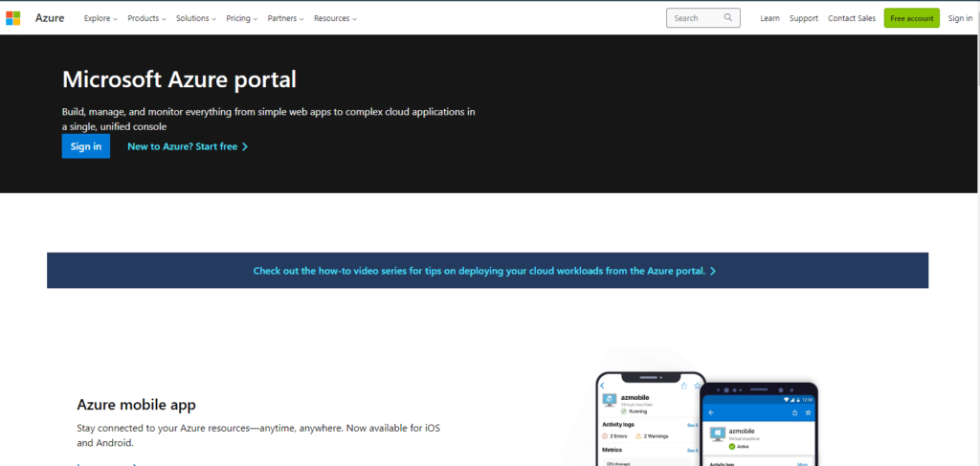The width and height of the screenshot is (980, 466).
Task: Click the back arrow on the Android mockup
Action: pyautogui.click(x=711, y=412)
